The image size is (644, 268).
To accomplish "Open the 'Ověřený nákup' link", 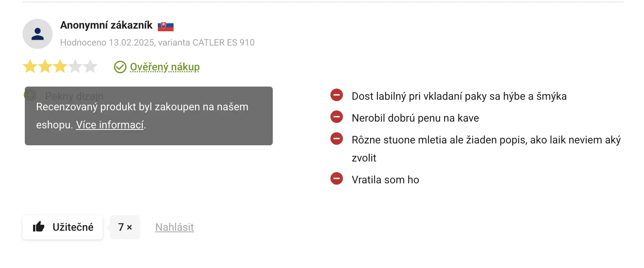I will [165, 67].
